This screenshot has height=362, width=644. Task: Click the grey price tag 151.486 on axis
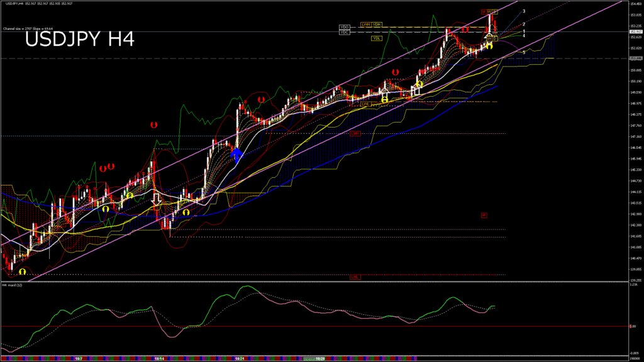636,58
